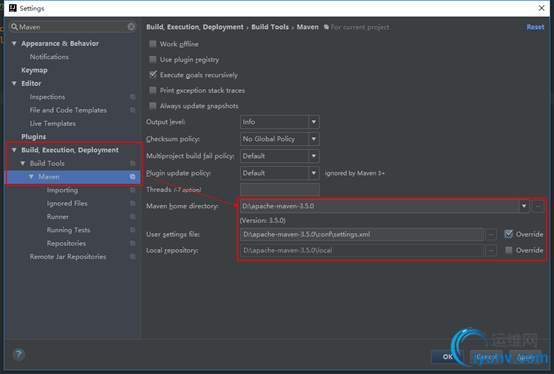
Task: Select Repositories under Maven
Action: point(66,244)
